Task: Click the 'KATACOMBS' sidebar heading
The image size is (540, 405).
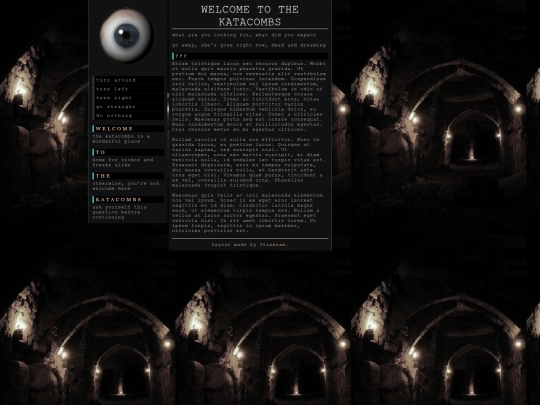Action: coord(128,200)
